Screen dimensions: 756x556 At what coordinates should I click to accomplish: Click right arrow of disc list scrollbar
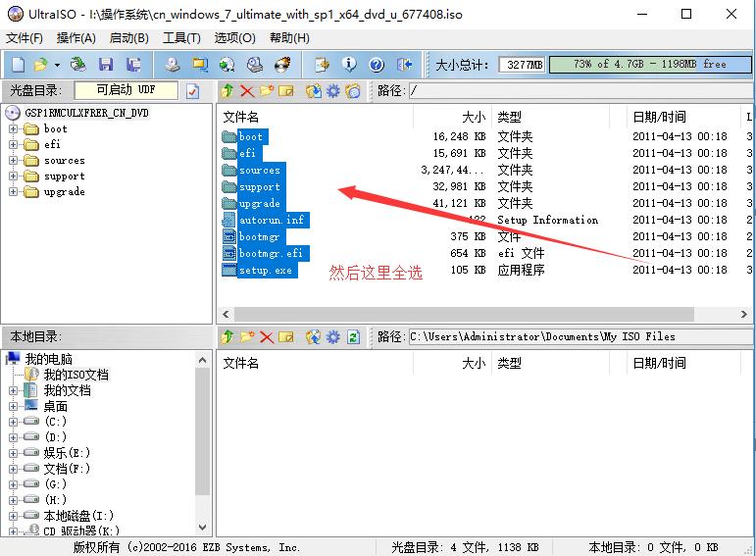coord(744,314)
